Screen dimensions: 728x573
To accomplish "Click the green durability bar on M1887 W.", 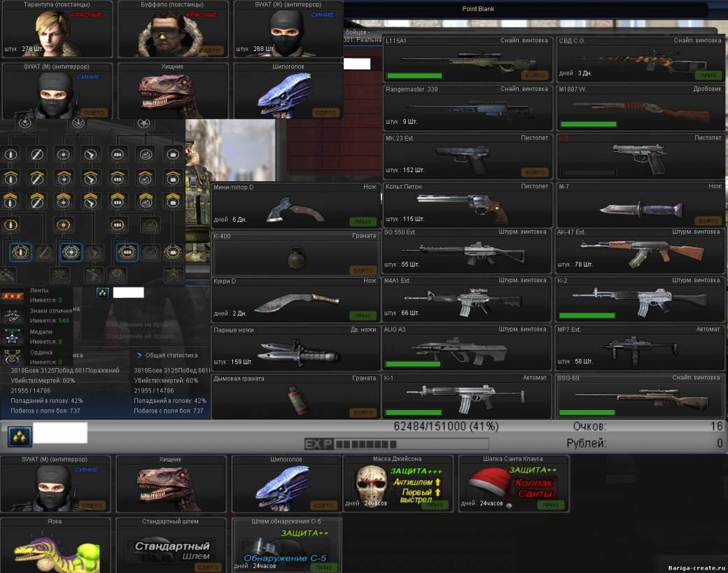I will 588,125.
